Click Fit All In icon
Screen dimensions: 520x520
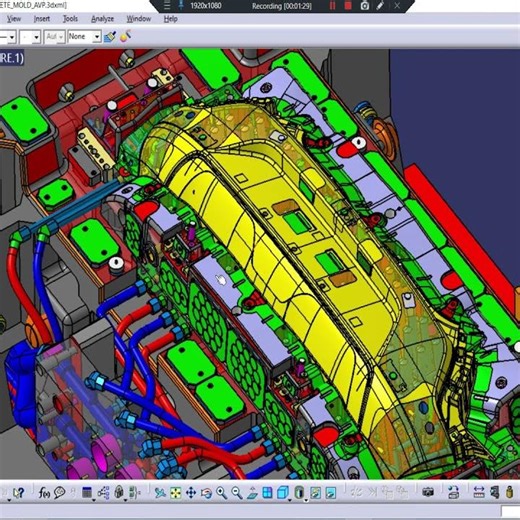pos(176,493)
